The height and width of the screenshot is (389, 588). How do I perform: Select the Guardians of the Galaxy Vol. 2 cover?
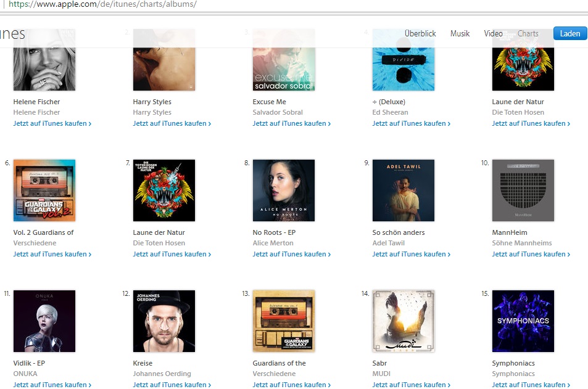[x=44, y=190]
